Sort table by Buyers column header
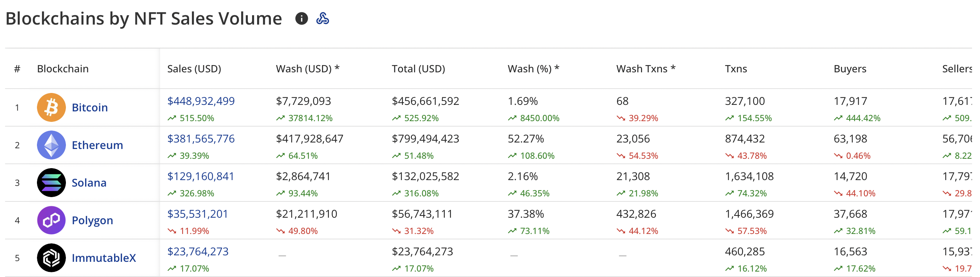The image size is (980, 277). click(850, 69)
